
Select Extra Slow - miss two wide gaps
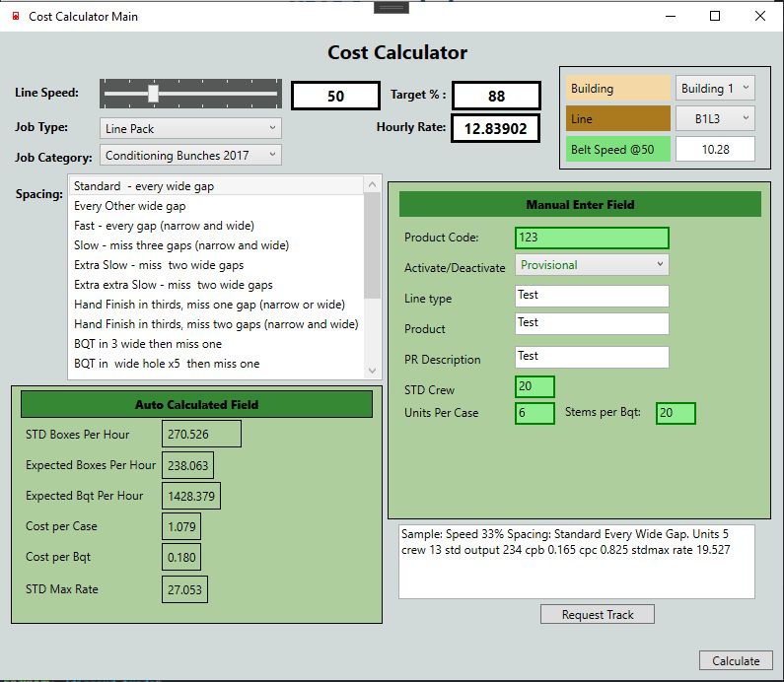point(216,265)
